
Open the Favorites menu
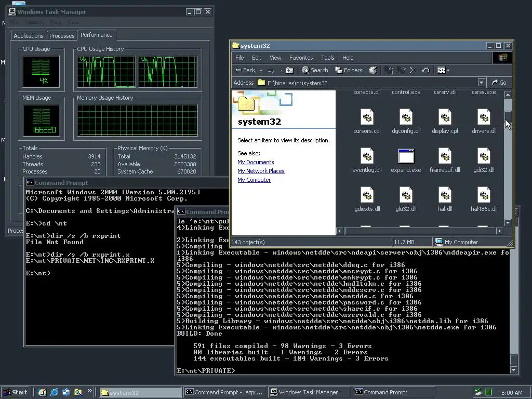click(x=301, y=58)
